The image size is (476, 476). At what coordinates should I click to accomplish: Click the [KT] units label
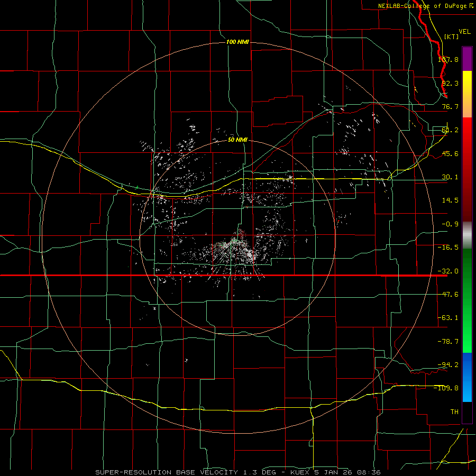(452, 36)
